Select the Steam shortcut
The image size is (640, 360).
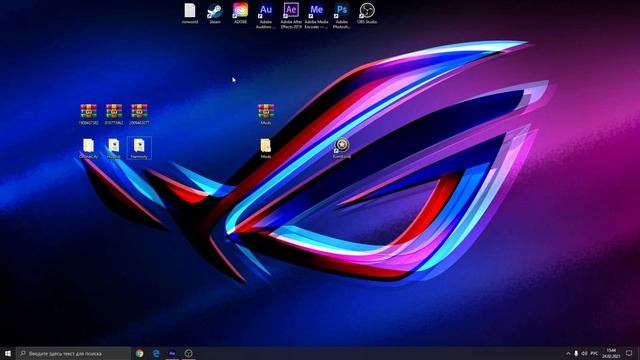(x=215, y=13)
